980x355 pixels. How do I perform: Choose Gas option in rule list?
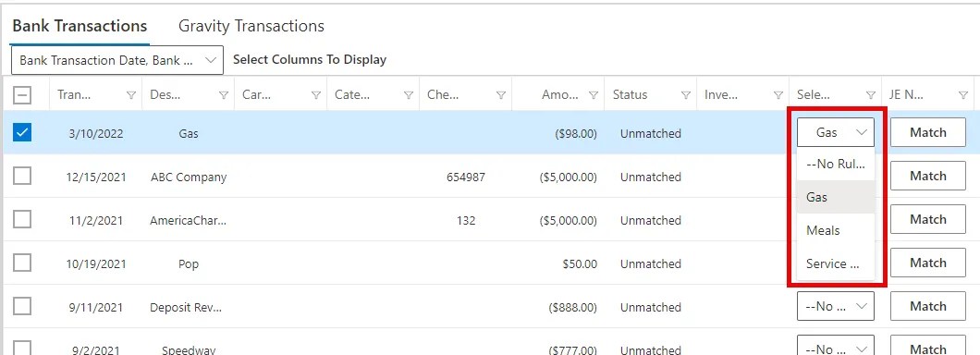836,197
